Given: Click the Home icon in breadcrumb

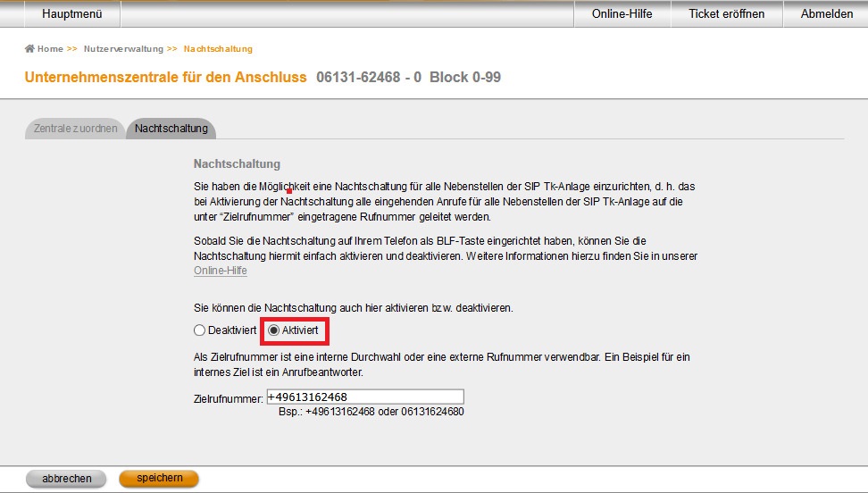Looking at the screenshot, I should 29,49.
